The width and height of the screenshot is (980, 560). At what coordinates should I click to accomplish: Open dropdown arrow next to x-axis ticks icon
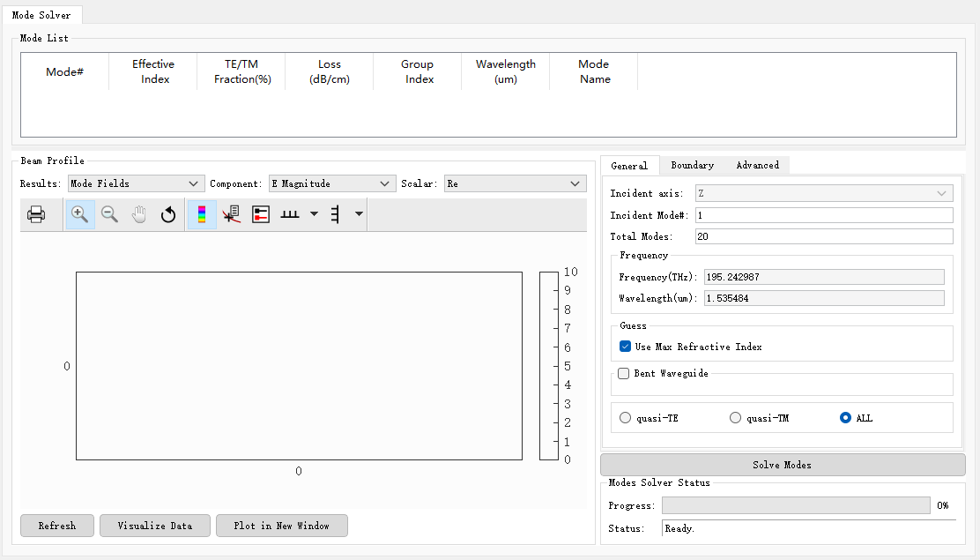click(x=315, y=214)
